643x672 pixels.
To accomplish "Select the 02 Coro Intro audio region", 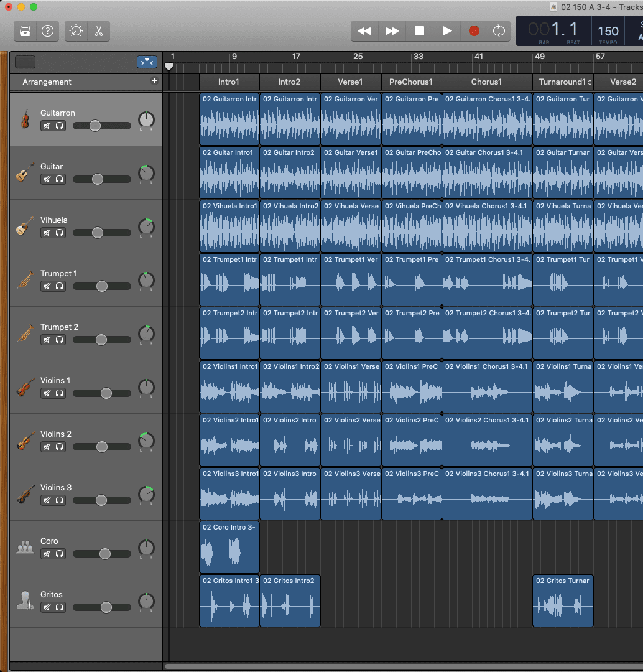I will click(x=229, y=548).
